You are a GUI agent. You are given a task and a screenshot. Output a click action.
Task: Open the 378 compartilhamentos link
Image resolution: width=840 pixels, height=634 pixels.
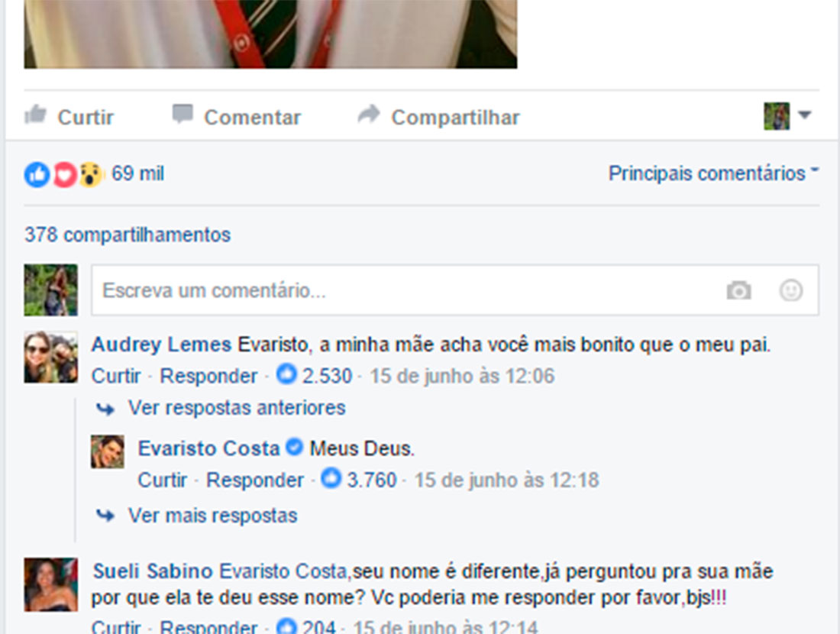tap(128, 235)
